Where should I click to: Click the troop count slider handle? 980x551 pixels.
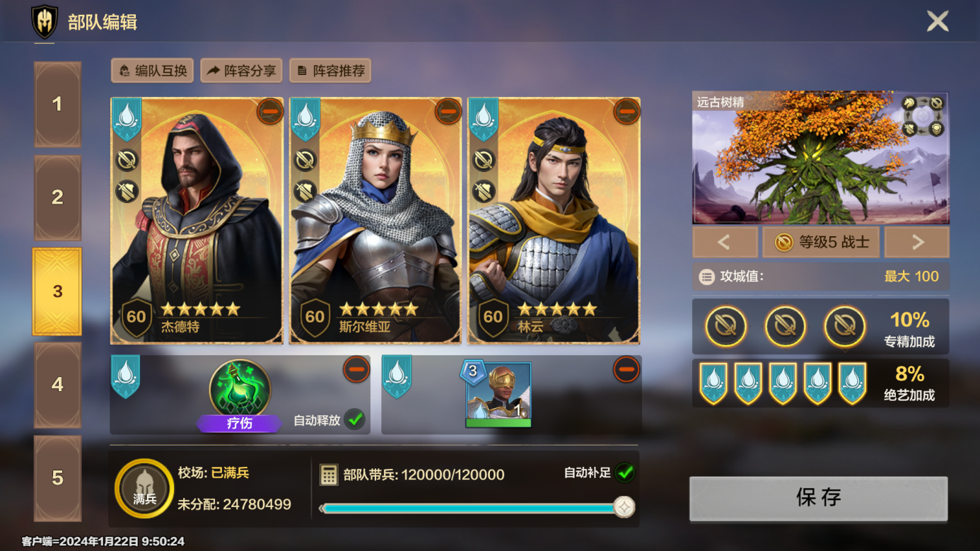point(624,507)
